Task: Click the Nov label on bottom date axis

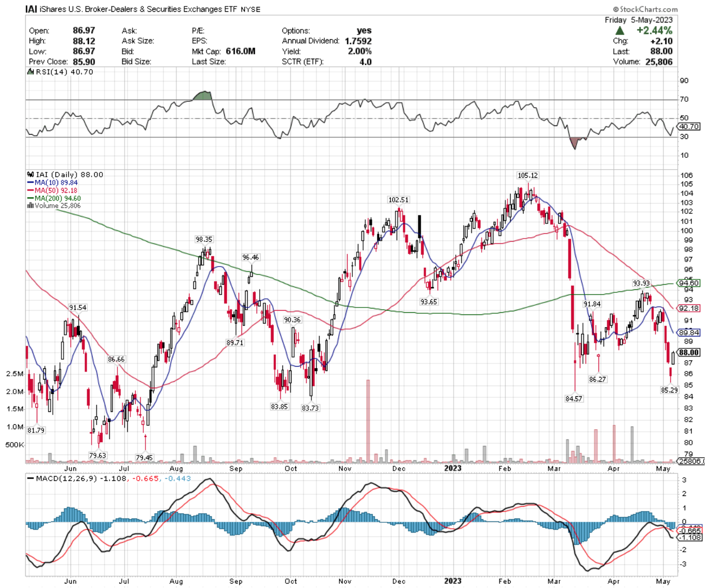Action: 345,582
